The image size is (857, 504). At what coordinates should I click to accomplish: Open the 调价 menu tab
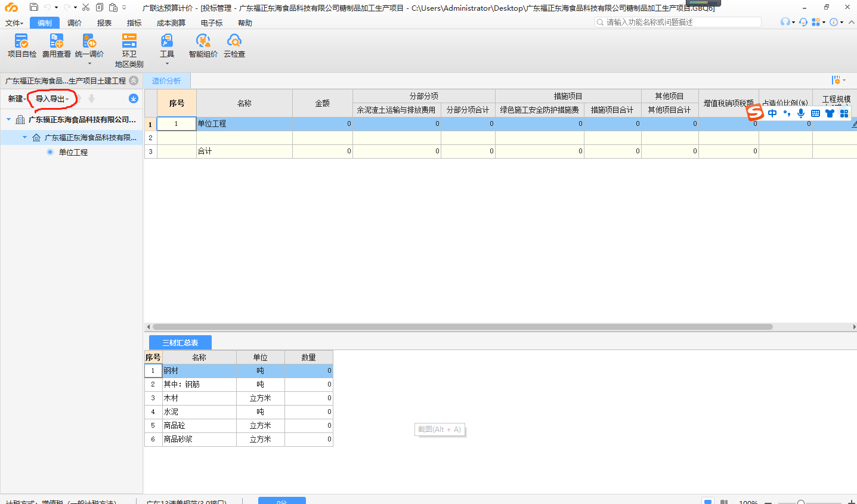tap(75, 23)
